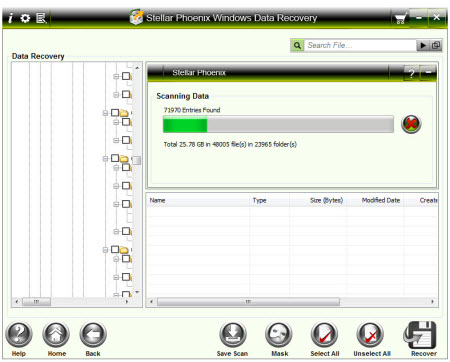Click the Select All icon

(x=324, y=335)
